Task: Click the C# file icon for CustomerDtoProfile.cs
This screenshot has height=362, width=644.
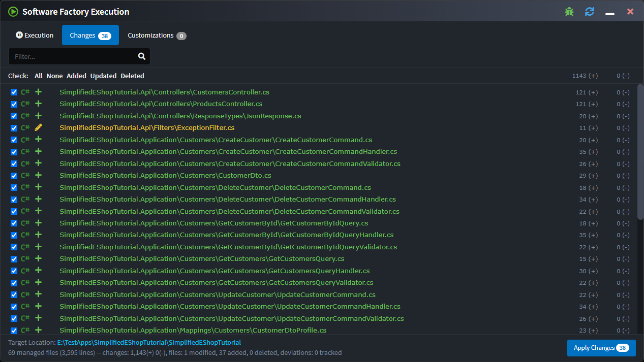Action: tap(25, 330)
